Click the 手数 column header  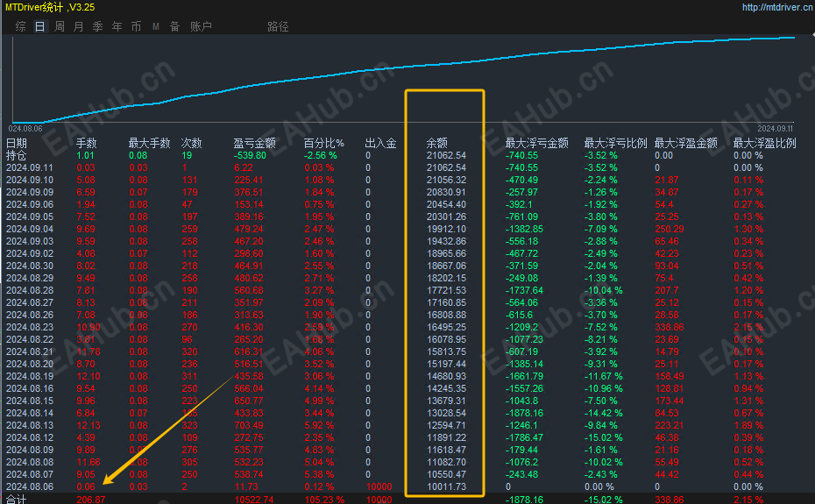[86, 143]
